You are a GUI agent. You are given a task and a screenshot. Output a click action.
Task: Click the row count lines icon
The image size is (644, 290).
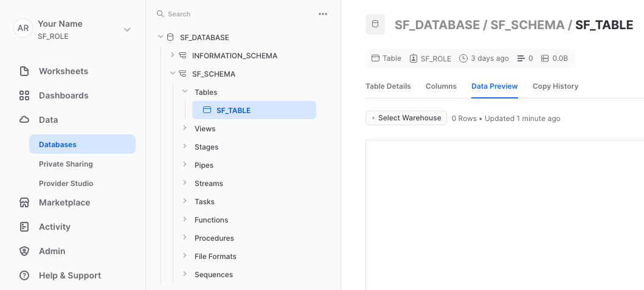(x=521, y=58)
